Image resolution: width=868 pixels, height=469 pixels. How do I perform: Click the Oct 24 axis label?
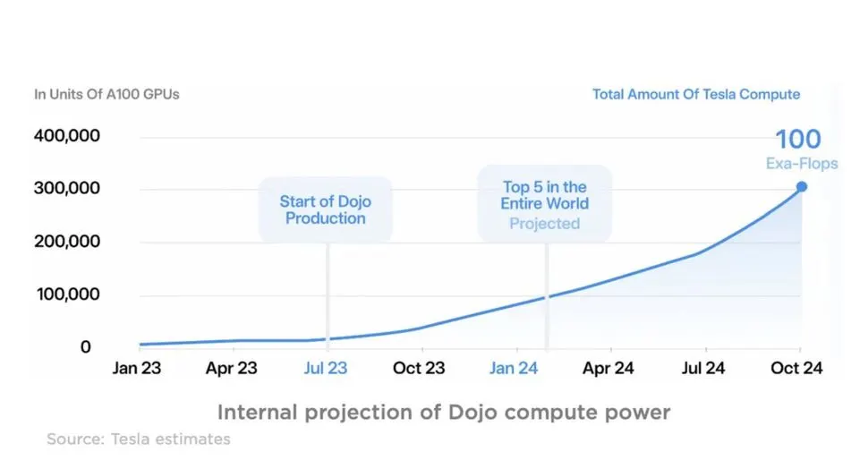[x=796, y=368]
